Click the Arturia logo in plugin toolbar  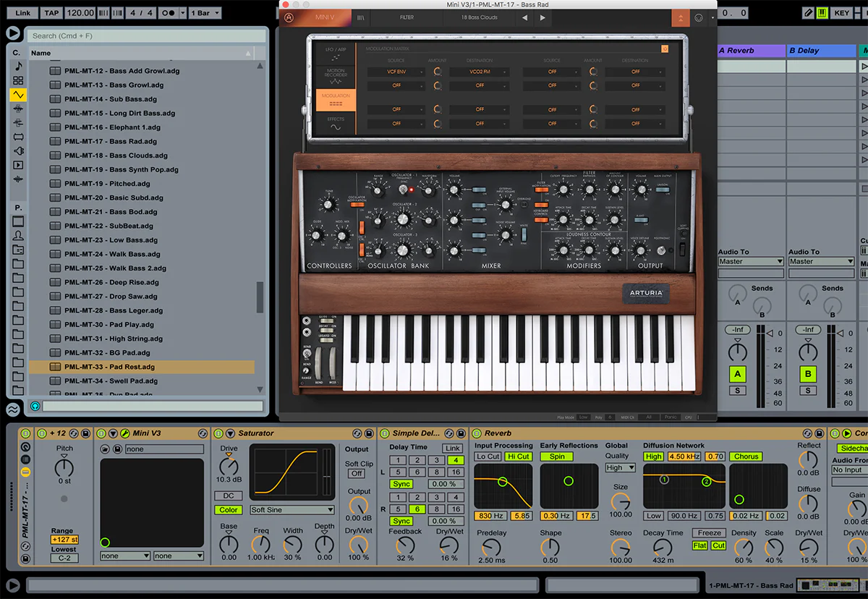[x=289, y=17]
